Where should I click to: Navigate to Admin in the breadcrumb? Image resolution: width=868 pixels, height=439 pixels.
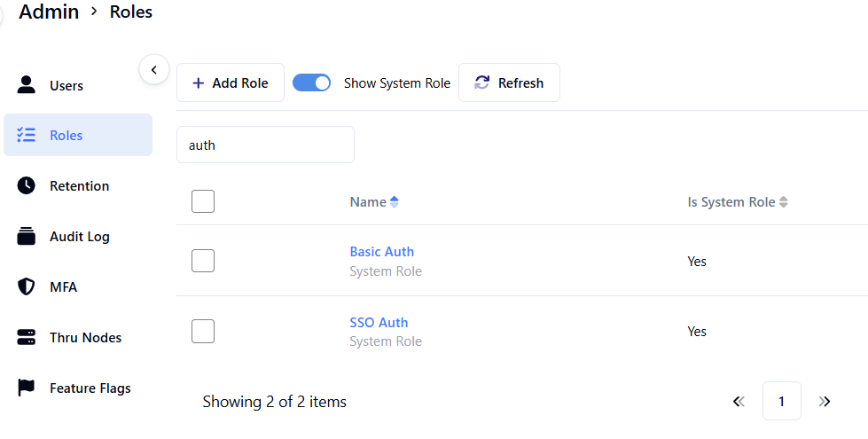(x=49, y=12)
